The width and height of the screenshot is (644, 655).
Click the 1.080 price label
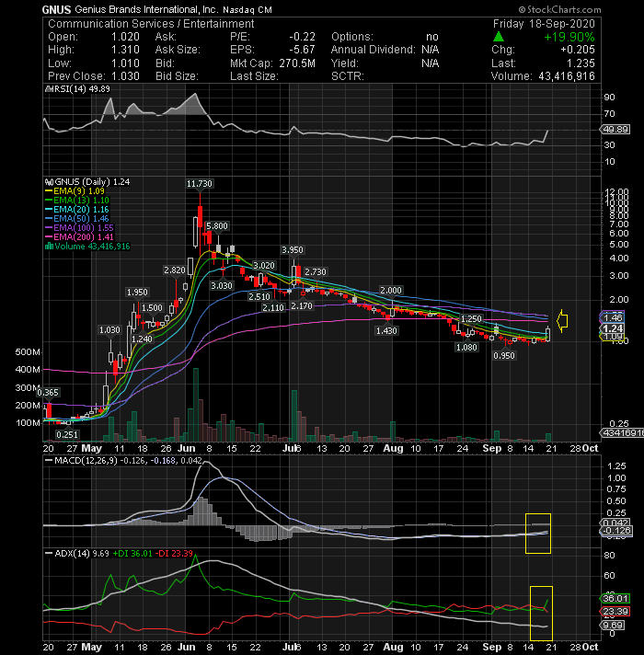coord(466,348)
